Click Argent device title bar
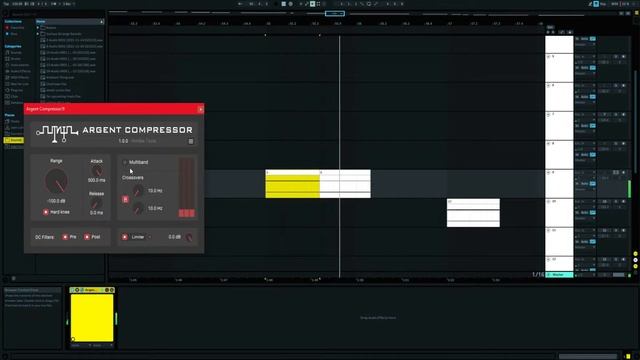 pos(92,290)
